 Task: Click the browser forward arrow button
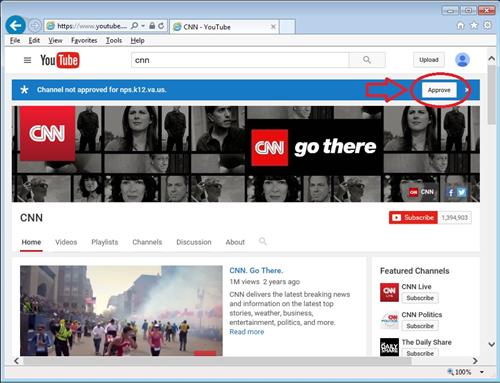[35, 26]
